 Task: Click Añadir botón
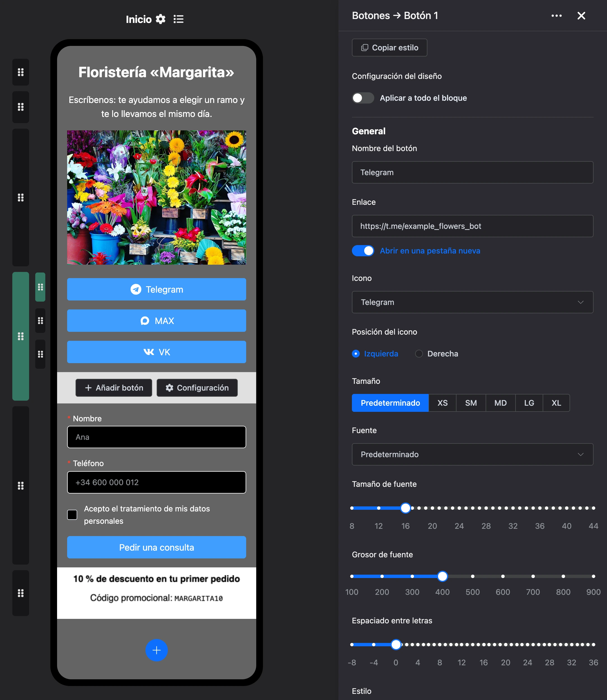click(x=114, y=387)
